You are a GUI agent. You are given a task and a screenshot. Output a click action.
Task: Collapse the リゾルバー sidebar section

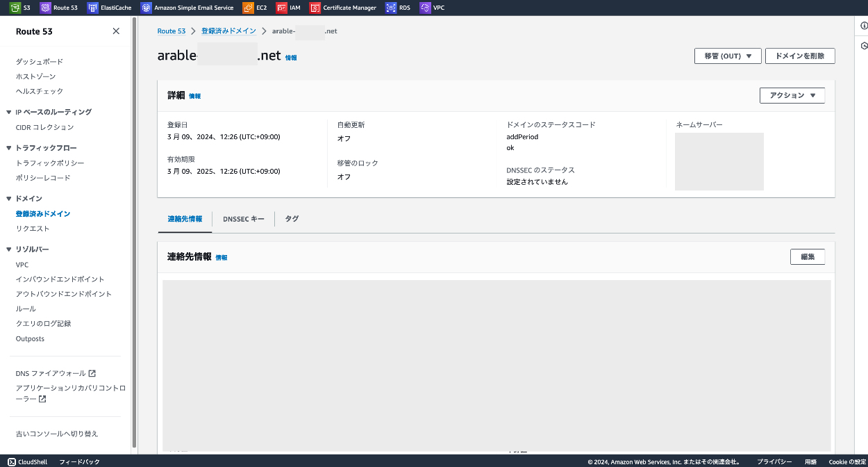pos(8,249)
